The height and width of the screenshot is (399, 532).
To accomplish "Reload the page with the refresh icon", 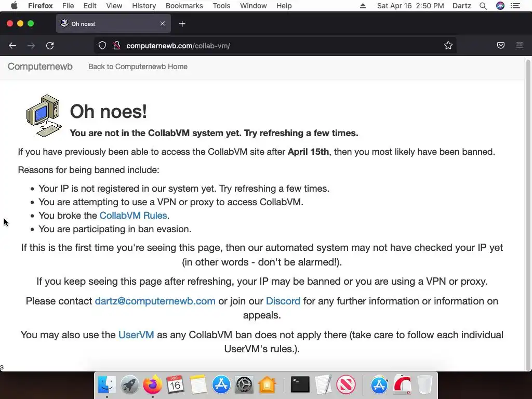I will point(50,46).
